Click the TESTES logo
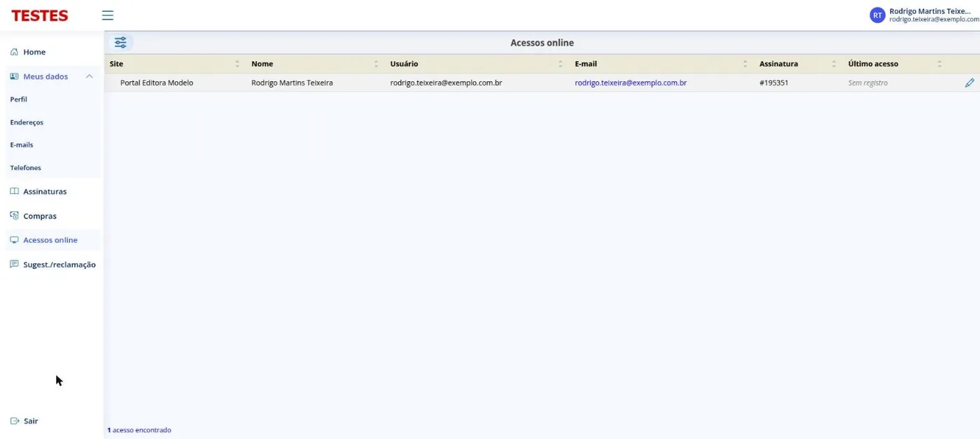This screenshot has height=439, width=980. [x=40, y=15]
